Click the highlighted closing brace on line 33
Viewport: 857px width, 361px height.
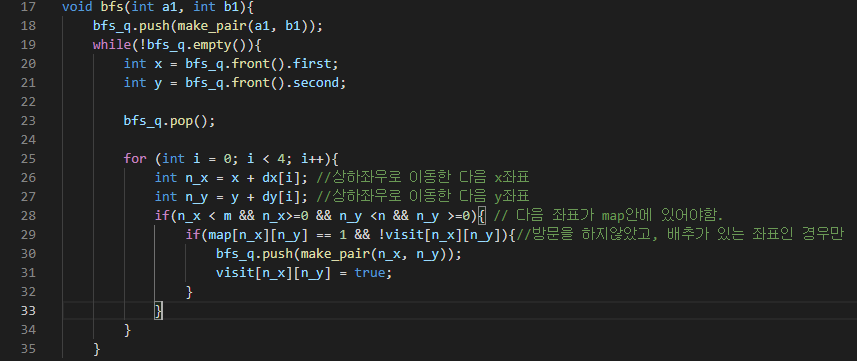tap(159, 310)
